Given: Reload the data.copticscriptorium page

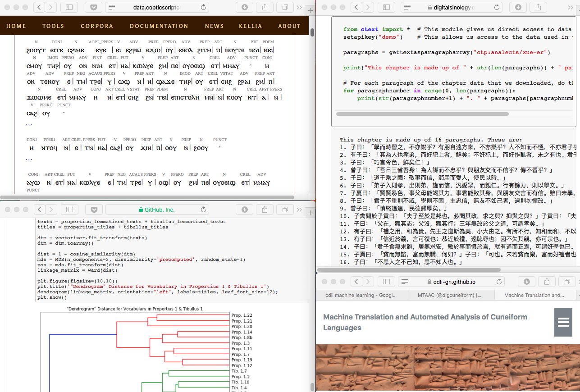Looking at the screenshot, I should coord(204,7).
